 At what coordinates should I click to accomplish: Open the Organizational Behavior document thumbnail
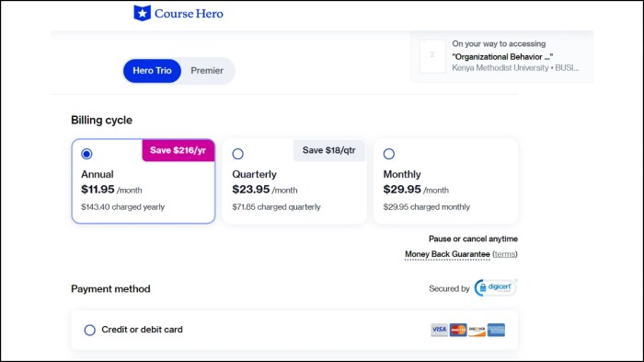click(x=432, y=56)
